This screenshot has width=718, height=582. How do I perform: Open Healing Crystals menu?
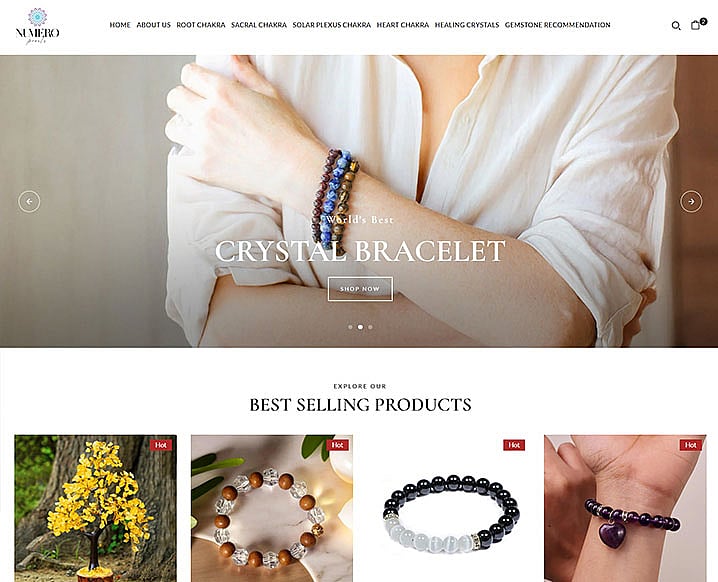(467, 25)
